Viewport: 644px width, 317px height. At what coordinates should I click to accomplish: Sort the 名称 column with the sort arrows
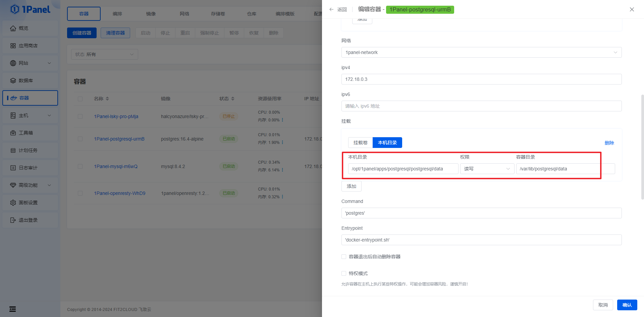coord(107,99)
